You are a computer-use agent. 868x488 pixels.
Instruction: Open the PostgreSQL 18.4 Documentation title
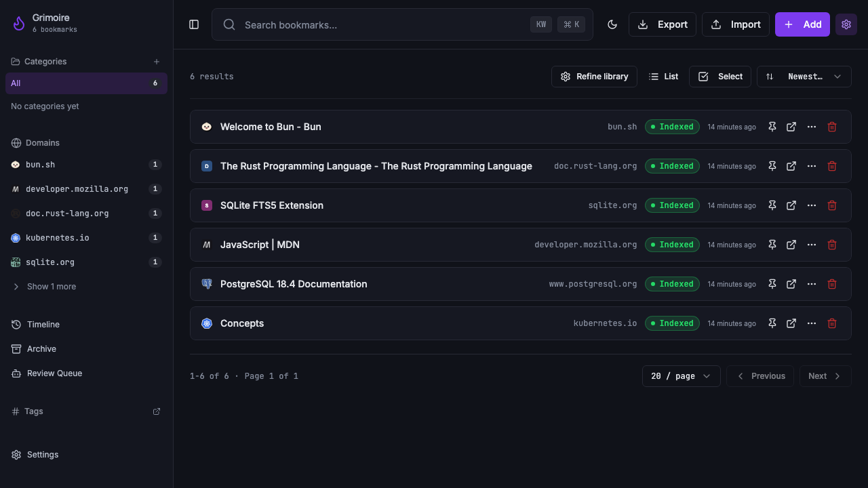click(x=294, y=284)
